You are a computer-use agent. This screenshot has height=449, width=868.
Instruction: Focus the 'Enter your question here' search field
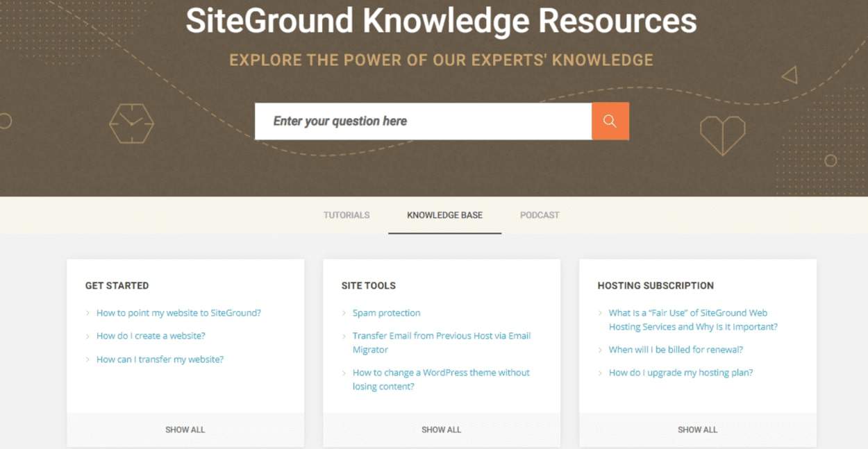(423, 121)
